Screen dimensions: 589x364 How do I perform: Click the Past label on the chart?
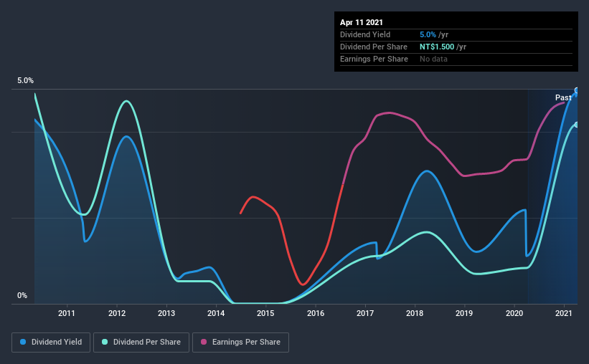563,97
